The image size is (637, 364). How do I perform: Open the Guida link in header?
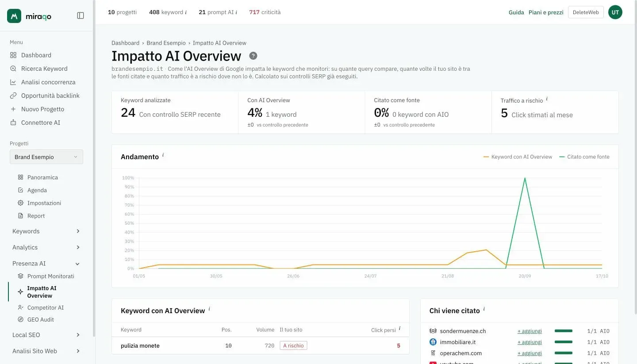(x=516, y=12)
